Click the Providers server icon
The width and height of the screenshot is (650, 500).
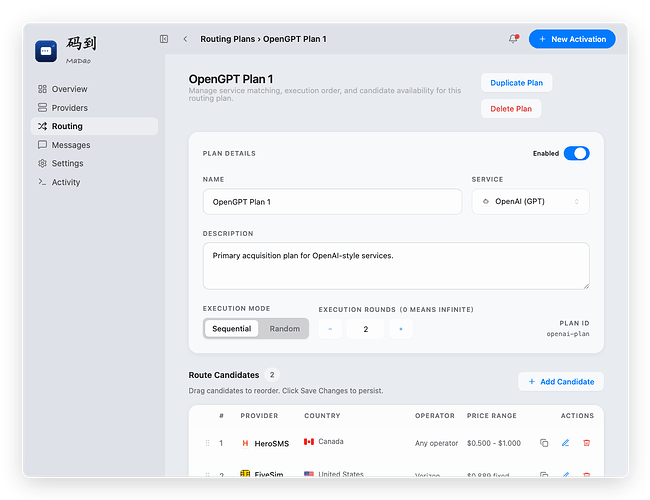tap(42, 108)
